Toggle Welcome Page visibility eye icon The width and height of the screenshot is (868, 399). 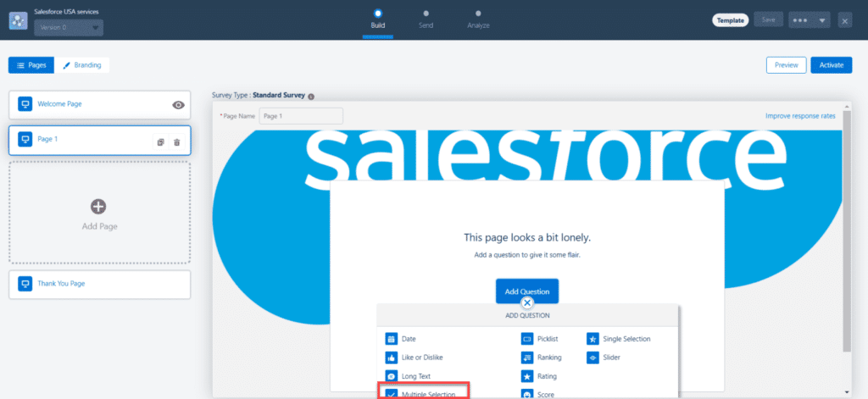coord(178,105)
